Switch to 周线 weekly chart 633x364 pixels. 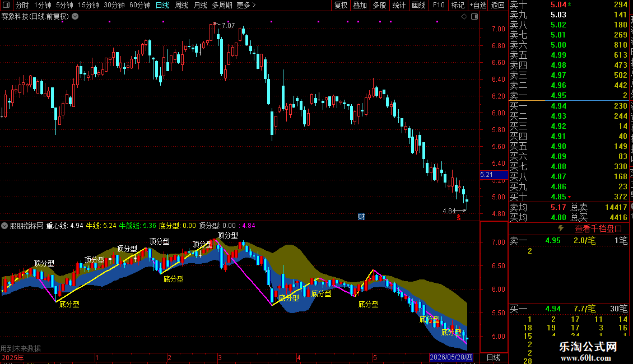(181, 5)
